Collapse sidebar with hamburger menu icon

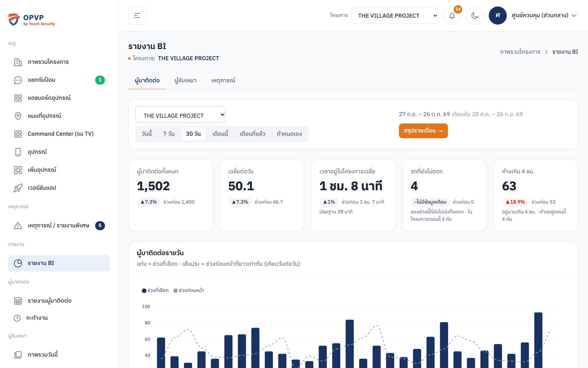tap(137, 15)
